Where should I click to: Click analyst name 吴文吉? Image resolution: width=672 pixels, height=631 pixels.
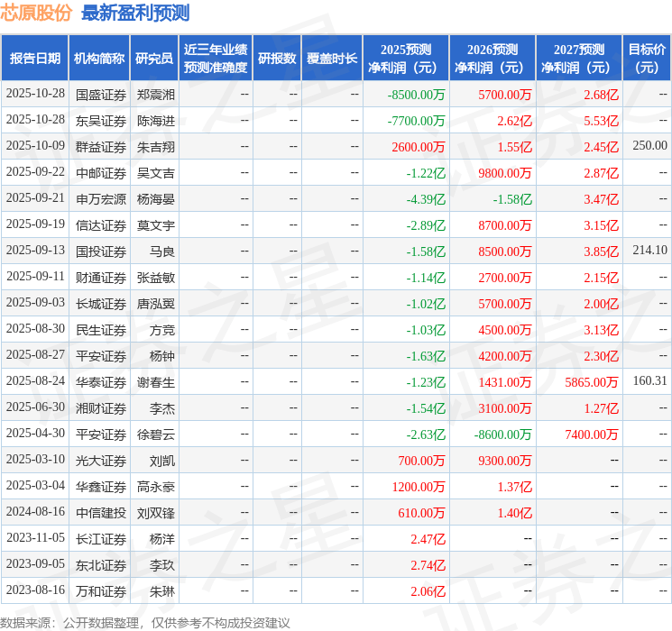(x=155, y=173)
